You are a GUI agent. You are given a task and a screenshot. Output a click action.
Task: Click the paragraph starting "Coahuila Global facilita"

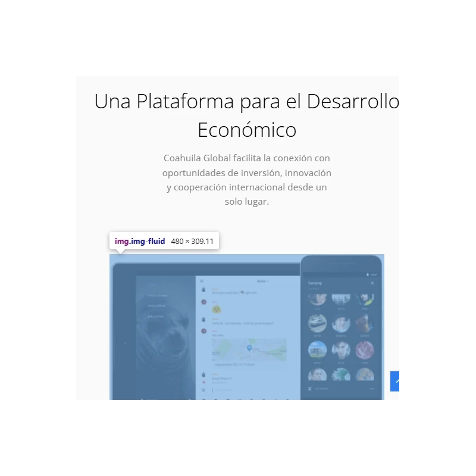(x=246, y=180)
